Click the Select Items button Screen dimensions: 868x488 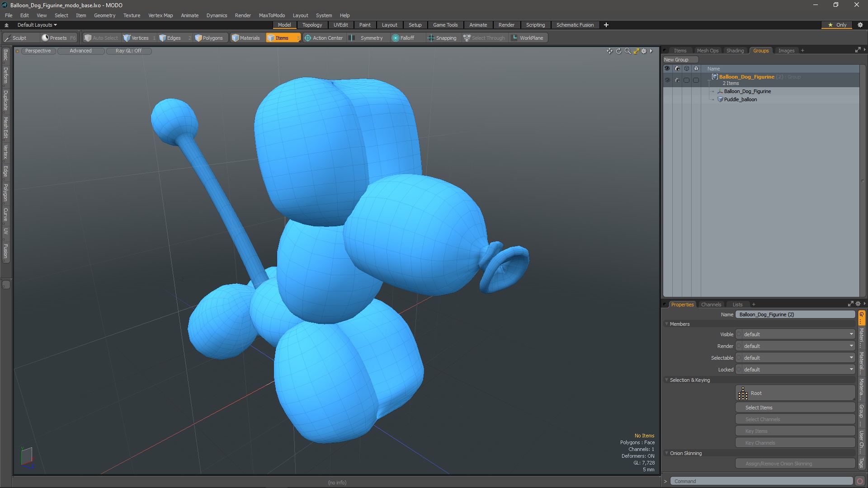click(x=795, y=408)
